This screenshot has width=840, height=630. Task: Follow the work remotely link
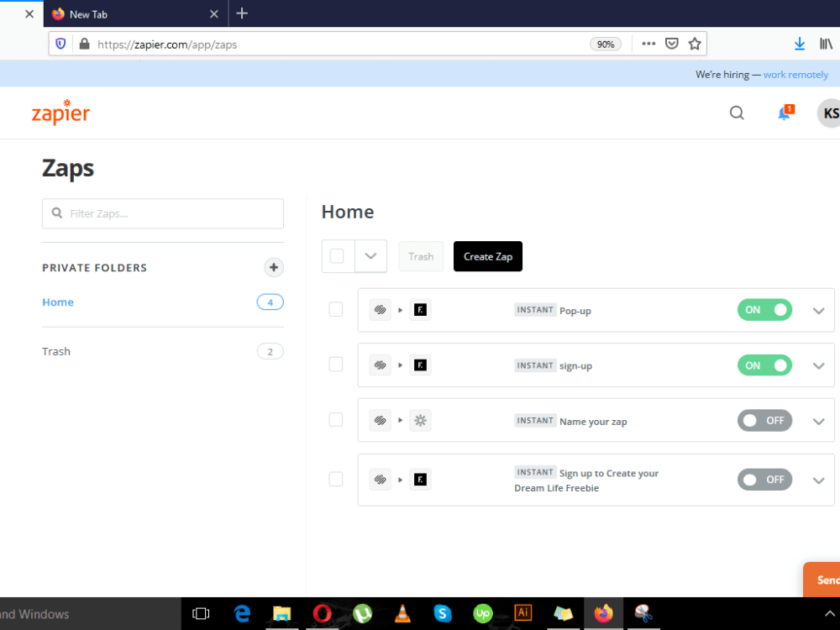[x=795, y=75]
